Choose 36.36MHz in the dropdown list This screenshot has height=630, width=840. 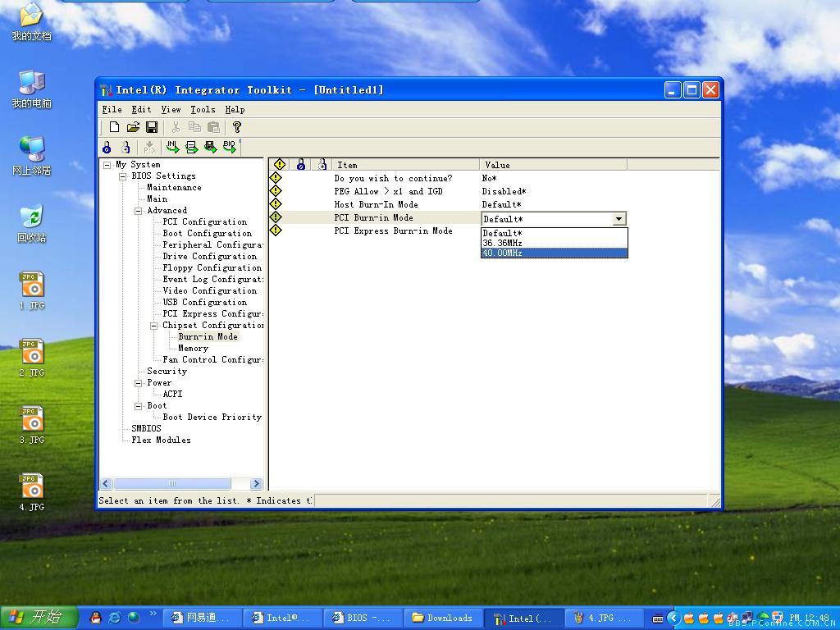554,243
